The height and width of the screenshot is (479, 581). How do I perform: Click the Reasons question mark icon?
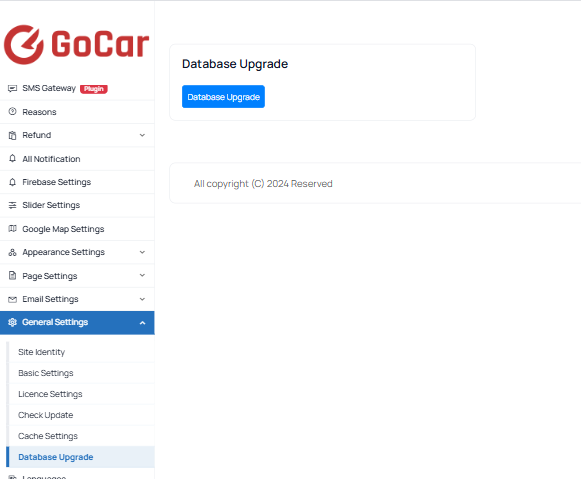(x=12, y=112)
